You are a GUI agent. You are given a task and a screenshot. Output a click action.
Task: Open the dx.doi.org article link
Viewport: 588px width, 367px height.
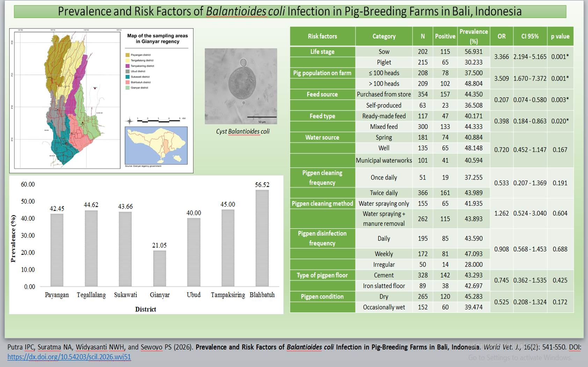point(69,357)
